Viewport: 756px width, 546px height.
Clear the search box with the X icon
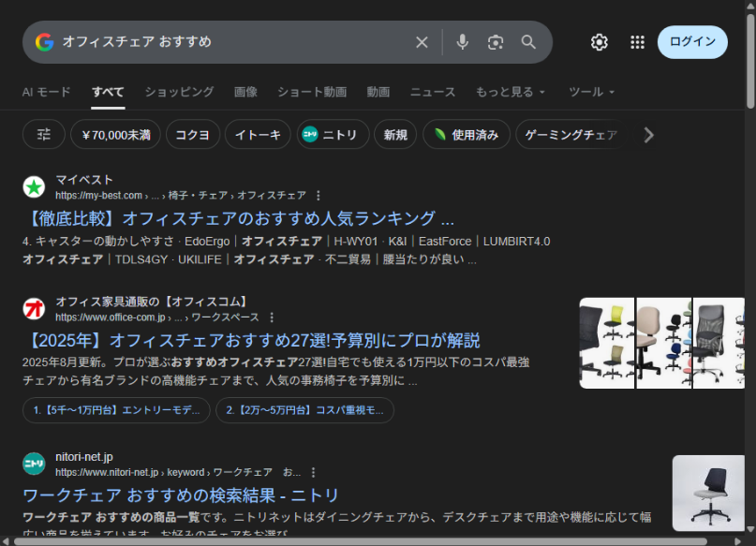(422, 42)
